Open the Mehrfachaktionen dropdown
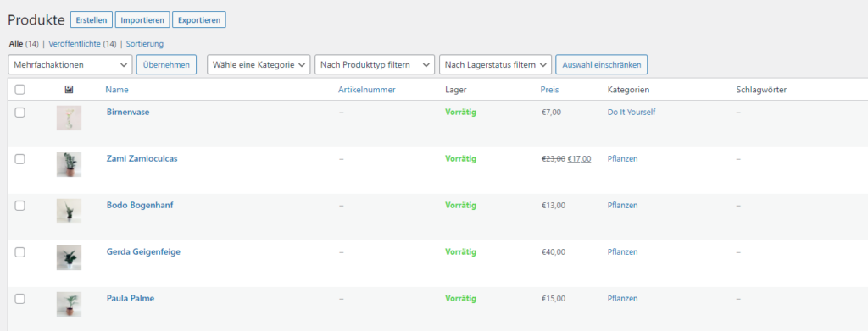The image size is (868, 331). (70, 64)
